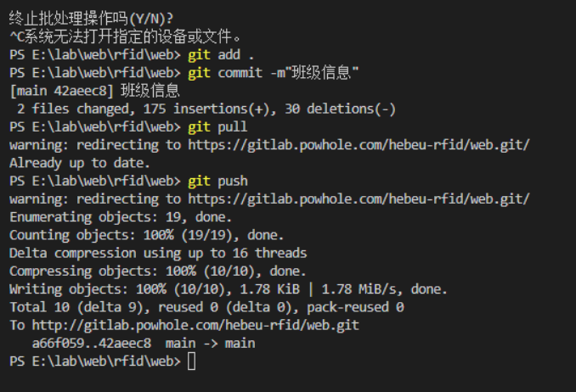This screenshot has height=392, width=576.
Task: Open the gitlab link after git pull warning
Action: [x=359, y=145]
